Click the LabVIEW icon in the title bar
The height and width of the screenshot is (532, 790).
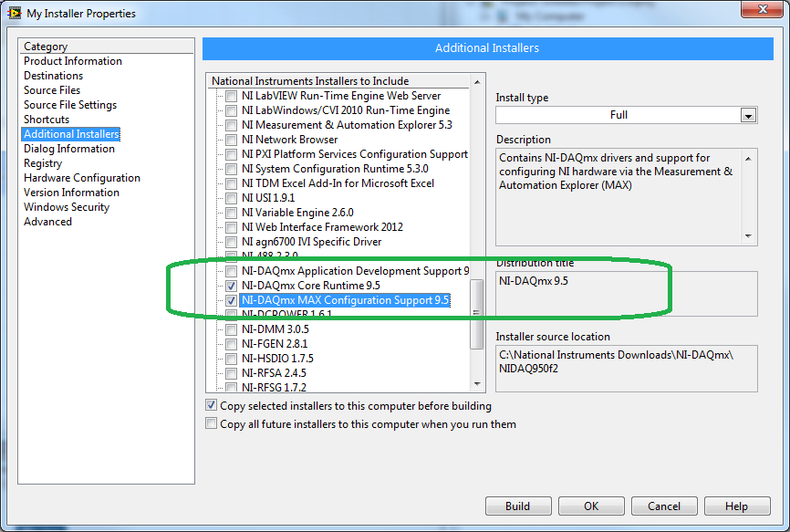[x=14, y=13]
